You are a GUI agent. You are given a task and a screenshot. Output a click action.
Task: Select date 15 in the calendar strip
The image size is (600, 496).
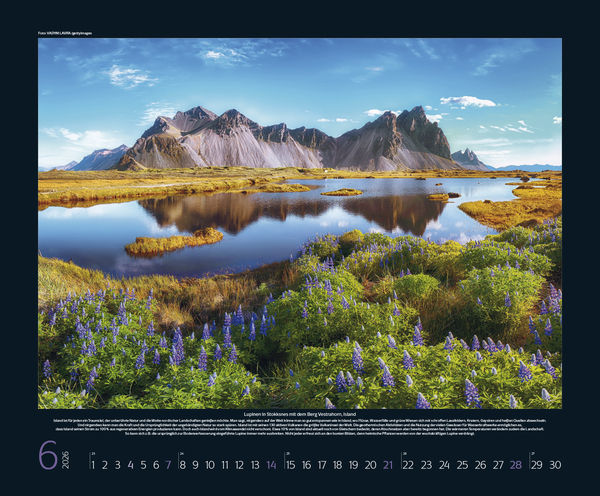[291, 464]
